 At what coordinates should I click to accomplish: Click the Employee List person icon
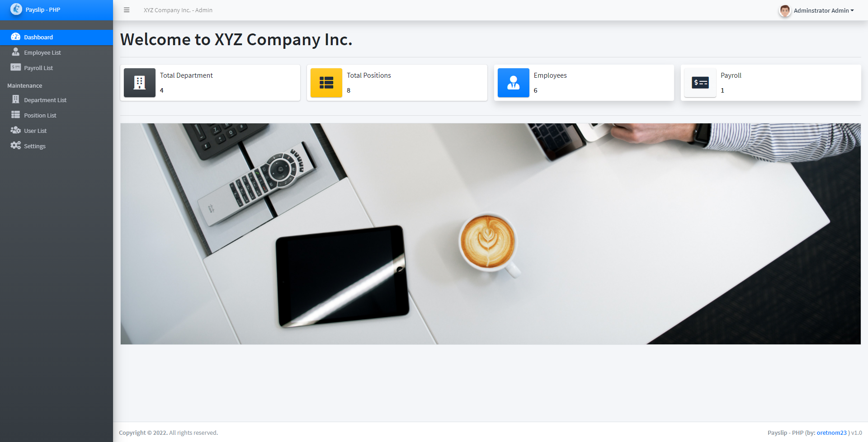[x=16, y=52]
